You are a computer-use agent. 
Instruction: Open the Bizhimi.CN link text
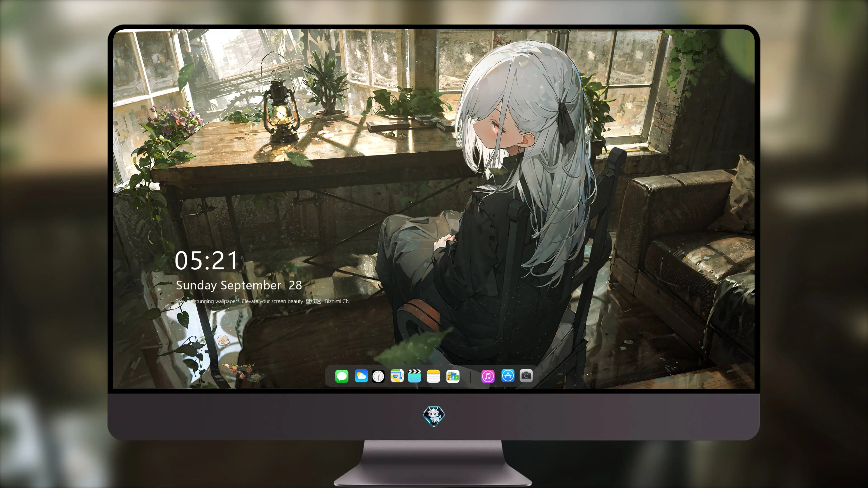pos(337,301)
